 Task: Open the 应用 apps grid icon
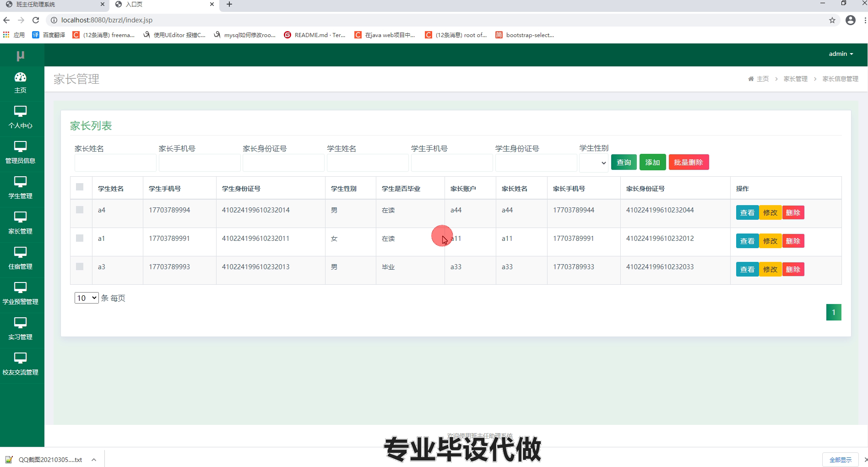pyautogui.click(x=6, y=35)
